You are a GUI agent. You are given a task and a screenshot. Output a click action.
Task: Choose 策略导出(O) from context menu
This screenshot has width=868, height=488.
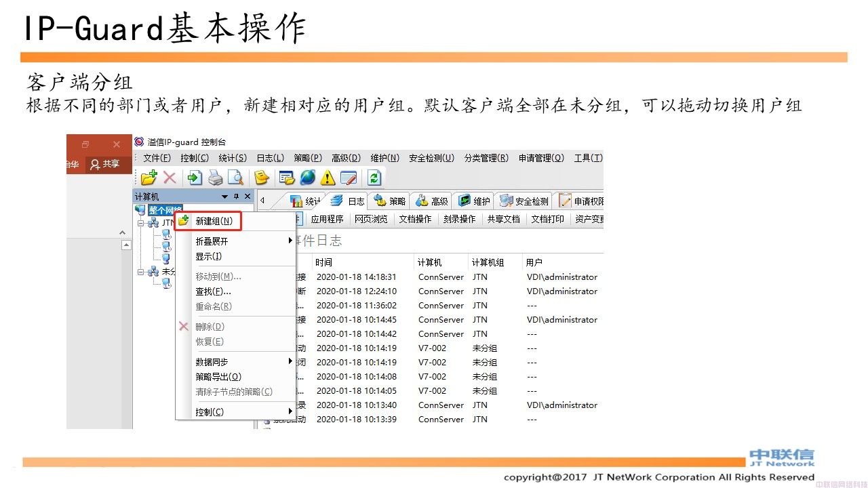point(235,377)
